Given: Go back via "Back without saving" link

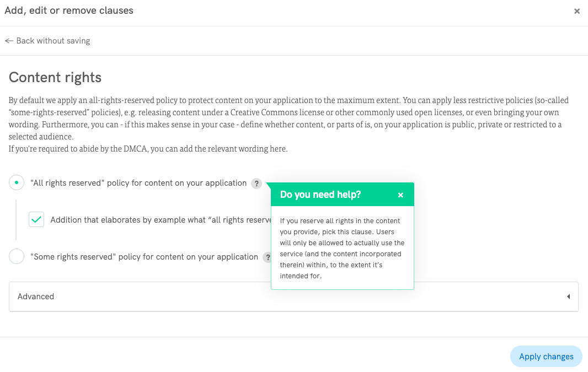Looking at the screenshot, I should point(52,41).
